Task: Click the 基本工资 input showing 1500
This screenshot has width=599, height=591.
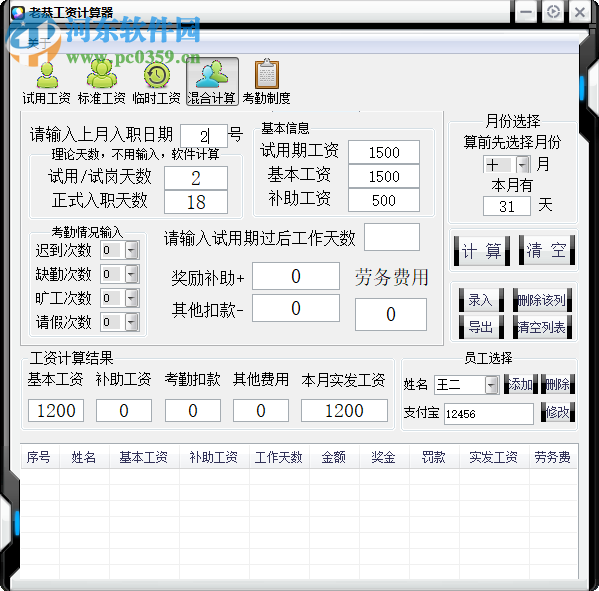Action: [384, 176]
